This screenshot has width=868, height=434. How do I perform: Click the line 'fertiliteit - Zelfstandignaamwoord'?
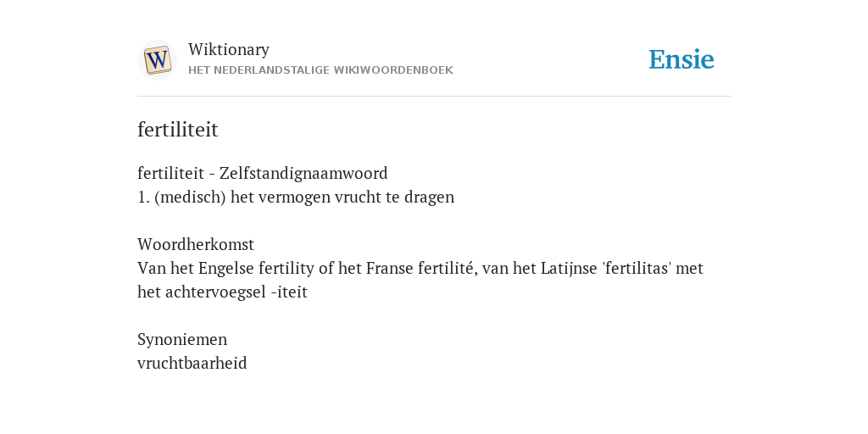pyautogui.click(x=263, y=173)
